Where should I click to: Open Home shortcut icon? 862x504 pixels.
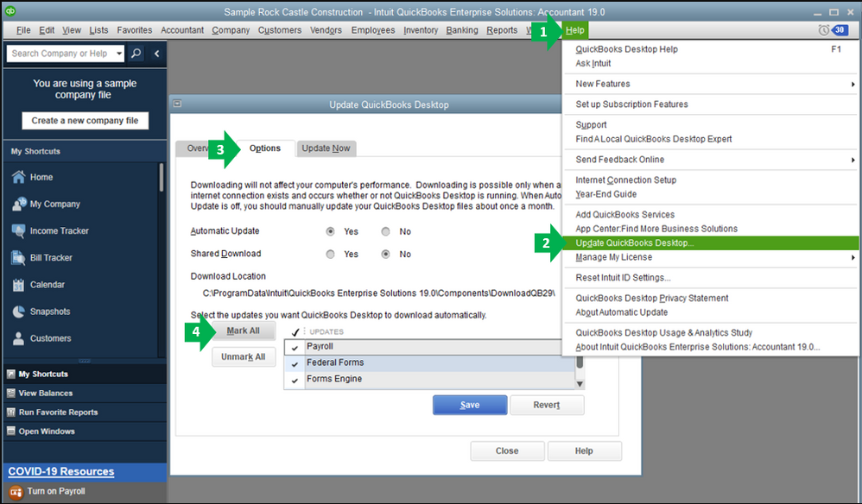click(x=19, y=177)
